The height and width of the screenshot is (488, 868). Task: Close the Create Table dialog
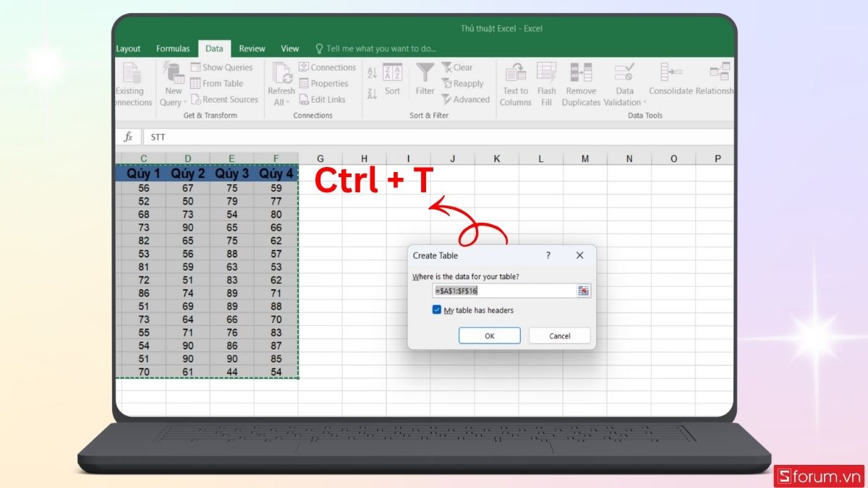pyautogui.click(x=579, y=255)
